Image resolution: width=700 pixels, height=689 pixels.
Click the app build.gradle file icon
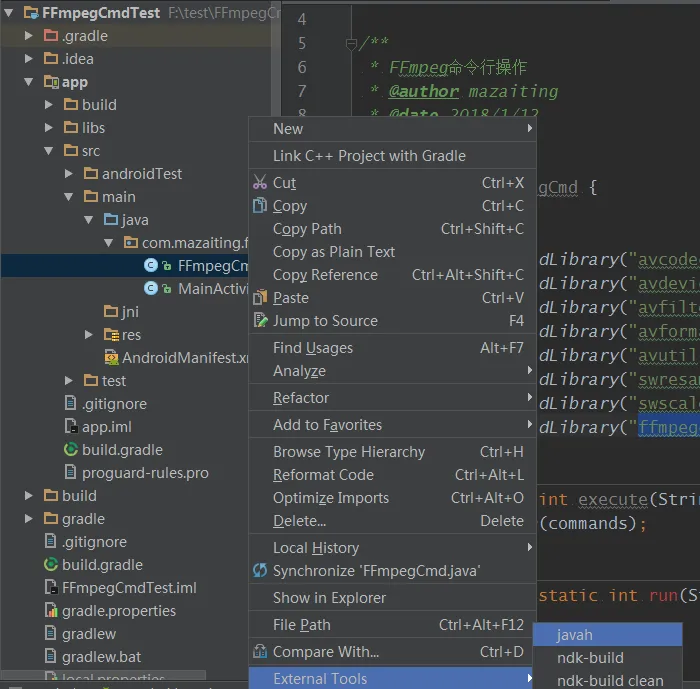tap(71, 449)
